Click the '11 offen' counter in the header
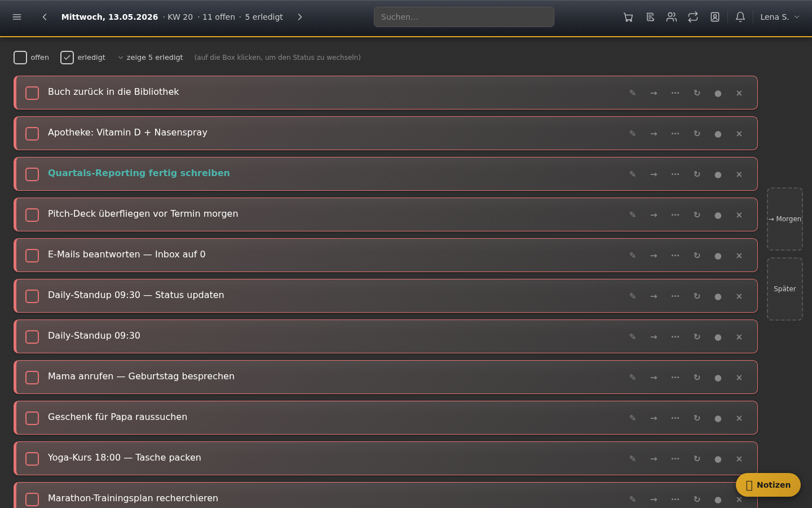The image size is (812, 508). tap(219, 17)
